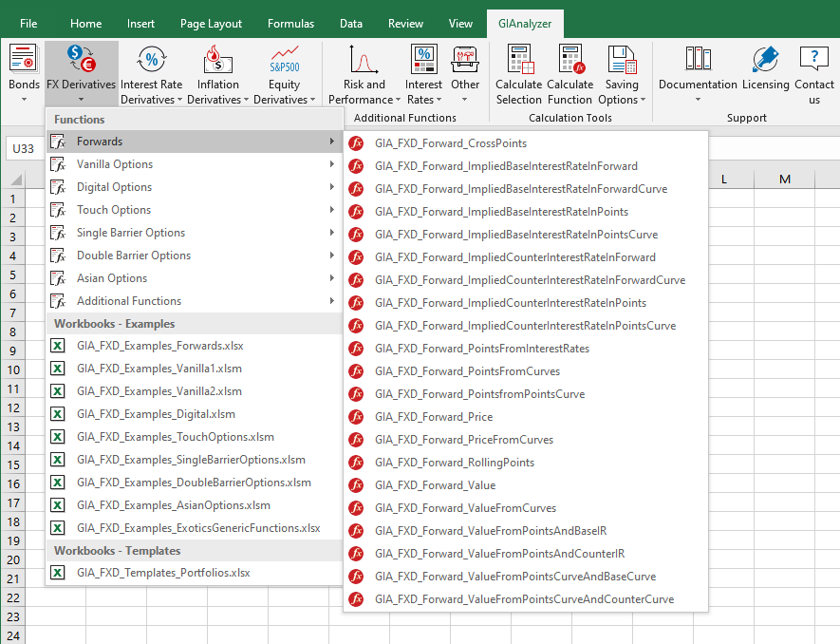Click function icon beside Vanilla Options

[x=58, y=164]
